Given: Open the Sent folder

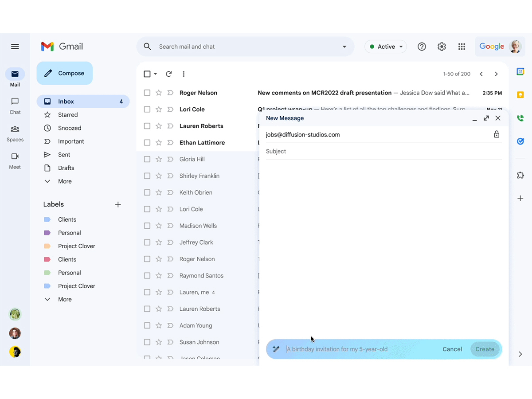Looking at the screenshot, I should 64,155.
